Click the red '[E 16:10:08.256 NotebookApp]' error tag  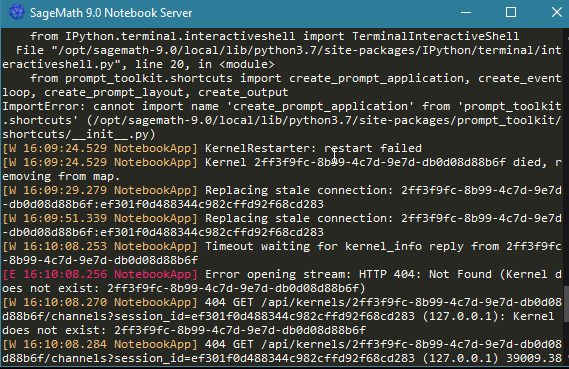[100, 274]
